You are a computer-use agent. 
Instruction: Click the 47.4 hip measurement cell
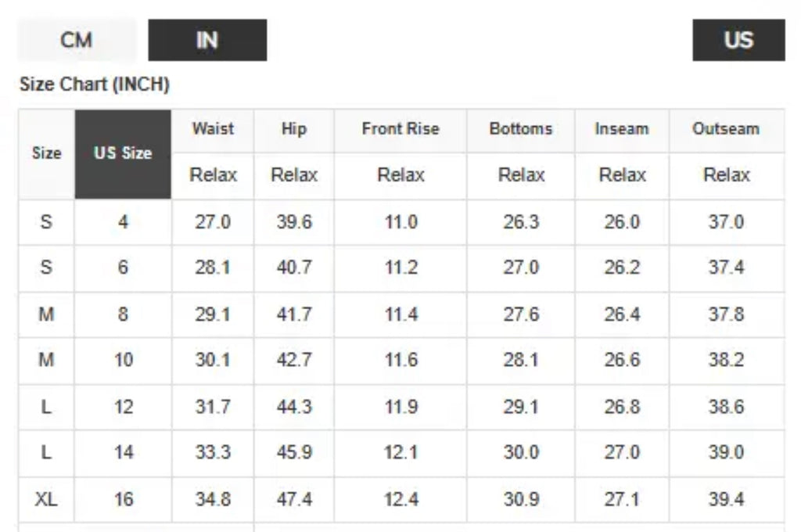coord(294,499)
